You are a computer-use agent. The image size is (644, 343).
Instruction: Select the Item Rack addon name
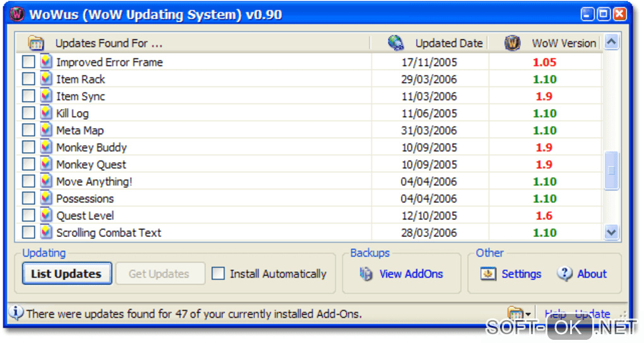tap(81, 79)
